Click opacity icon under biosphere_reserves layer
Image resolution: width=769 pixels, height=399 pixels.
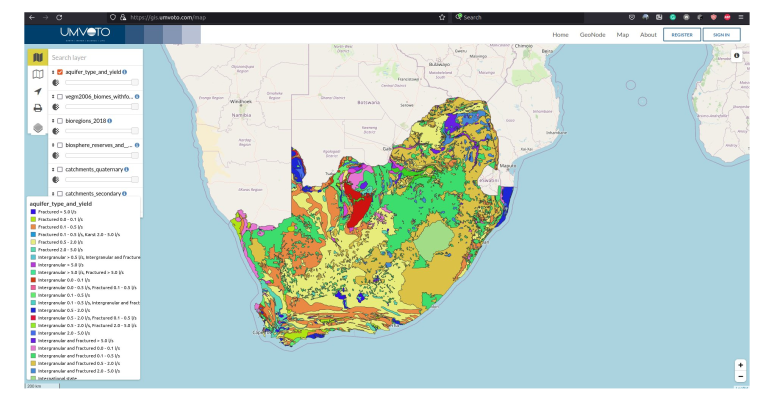(56, 155)
